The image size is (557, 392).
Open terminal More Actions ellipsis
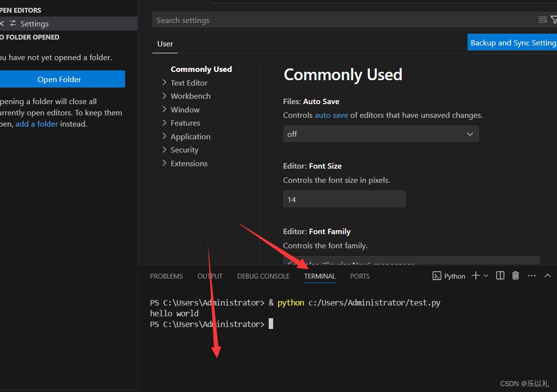click(532, 276)
